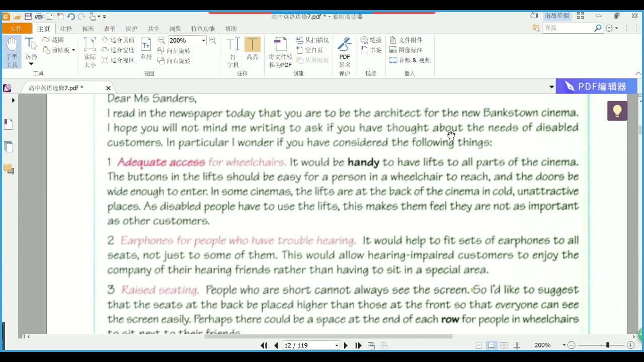Select the Hand tool (手型工具)

[x=12, y=52]
